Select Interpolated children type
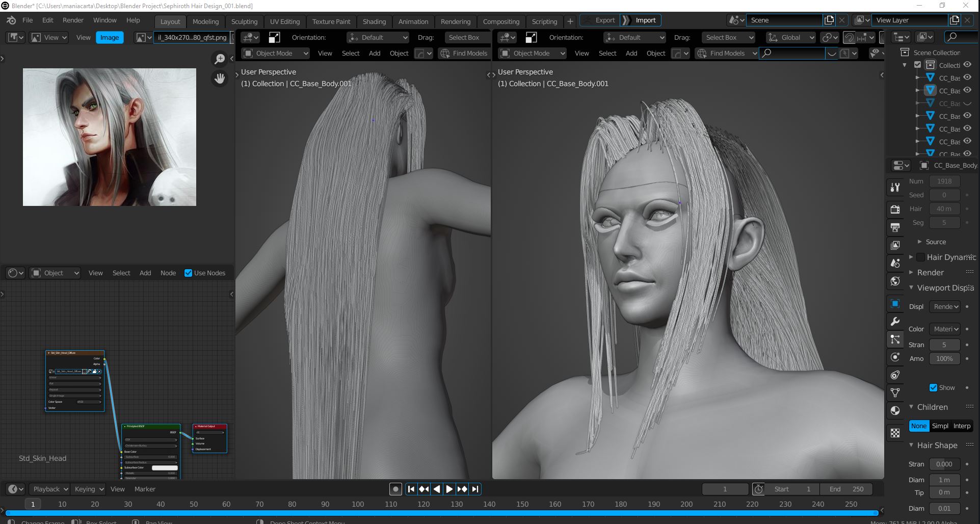The image size is (980, 524). [962, 426]
